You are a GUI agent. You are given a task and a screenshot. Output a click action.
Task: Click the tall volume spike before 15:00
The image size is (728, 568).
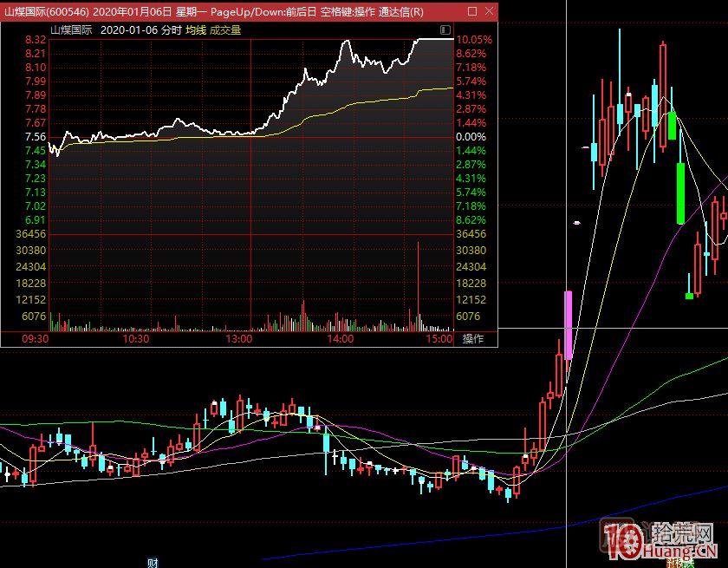point(418,286)
